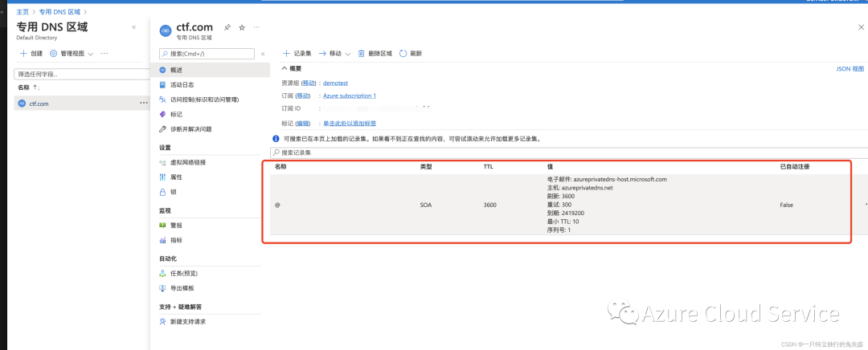Mark ctf.com as favorite with star
The width and height of the screenshot is (868, 350).
(241, 27)
